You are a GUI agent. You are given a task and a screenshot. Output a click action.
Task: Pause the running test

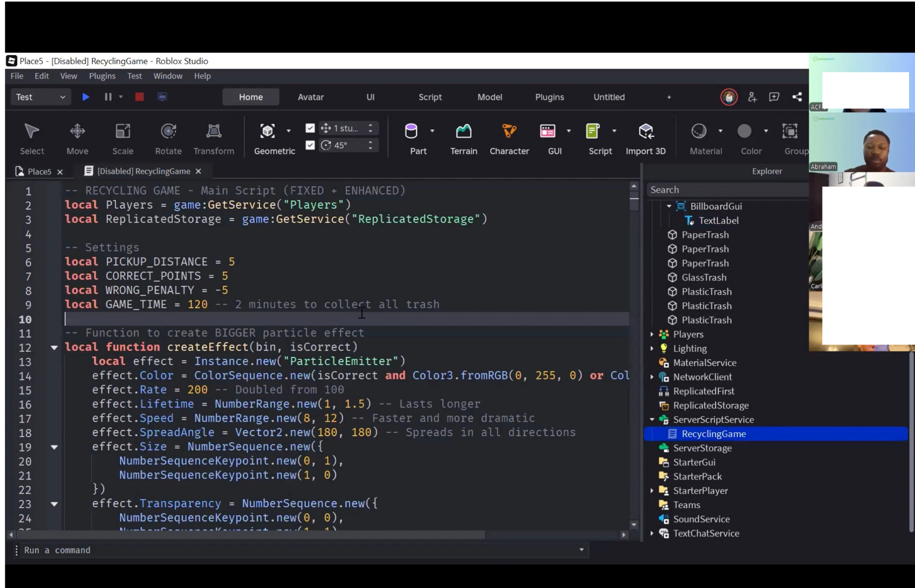[108, 97]
